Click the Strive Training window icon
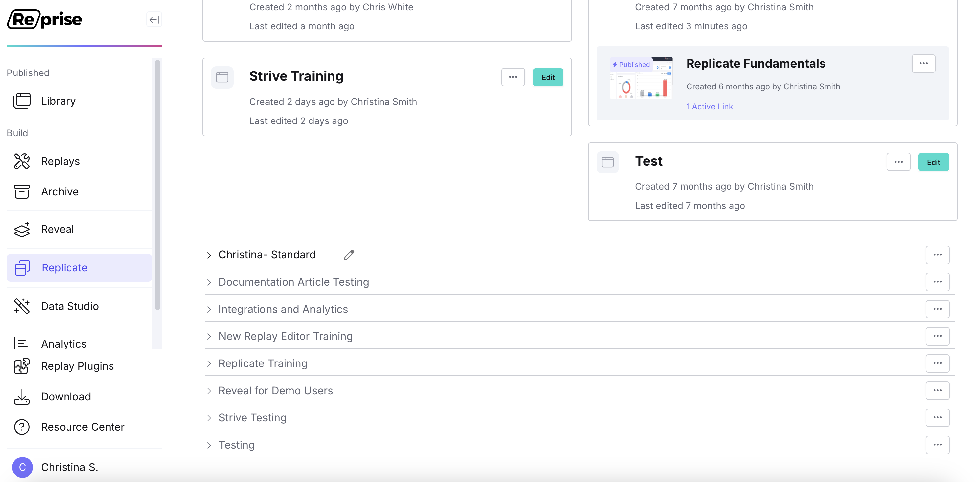 pos(222,77)
